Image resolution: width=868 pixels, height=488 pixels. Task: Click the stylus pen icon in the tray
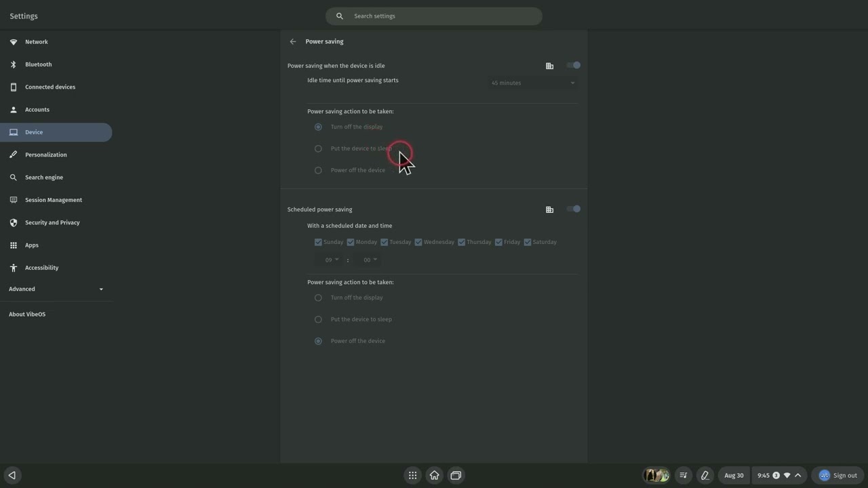[x=705, y=475]
